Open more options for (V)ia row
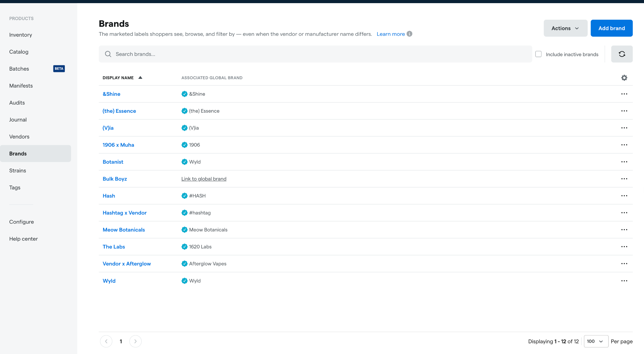 (624, 128)
